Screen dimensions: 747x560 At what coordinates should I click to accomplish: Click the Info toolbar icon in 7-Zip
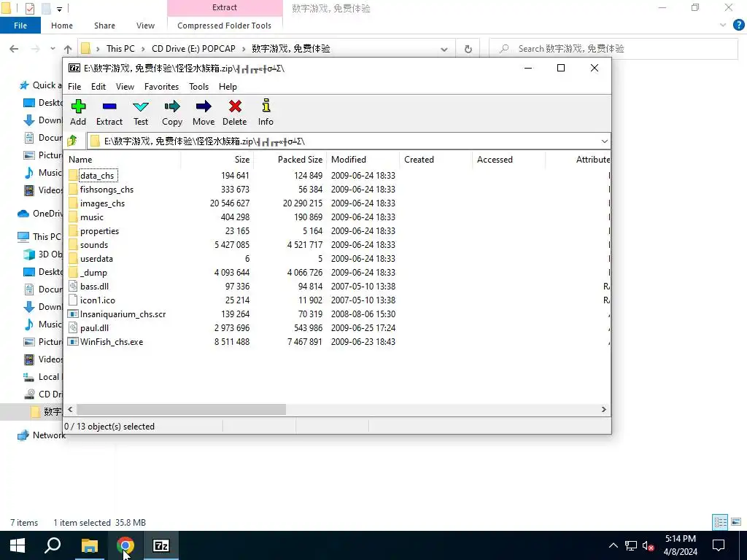266,106
